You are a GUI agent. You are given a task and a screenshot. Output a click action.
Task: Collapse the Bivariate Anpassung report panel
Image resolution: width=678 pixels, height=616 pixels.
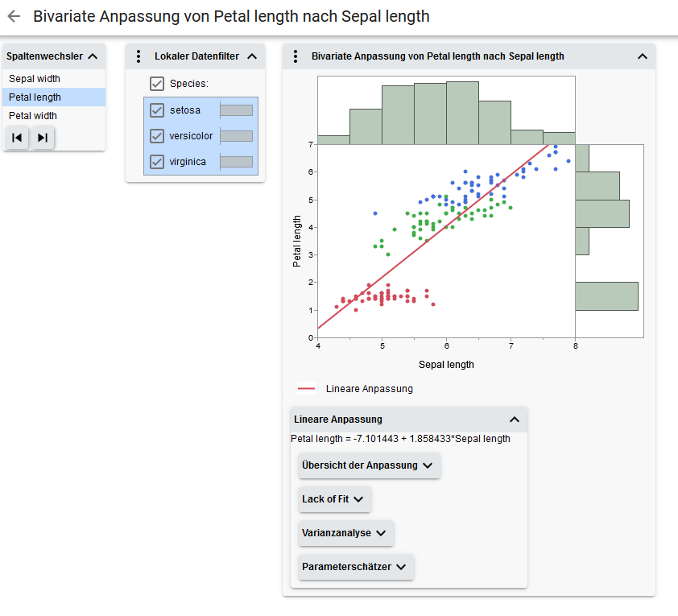click(x=642, y=56)
